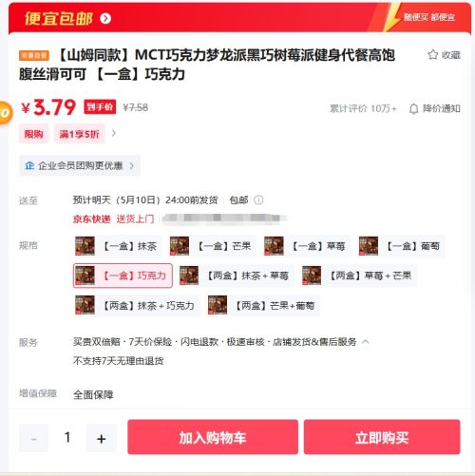The width and height of the screenshot is (475, 476).
Task: Click the orange badge at left edge
Action: [6, 113]
